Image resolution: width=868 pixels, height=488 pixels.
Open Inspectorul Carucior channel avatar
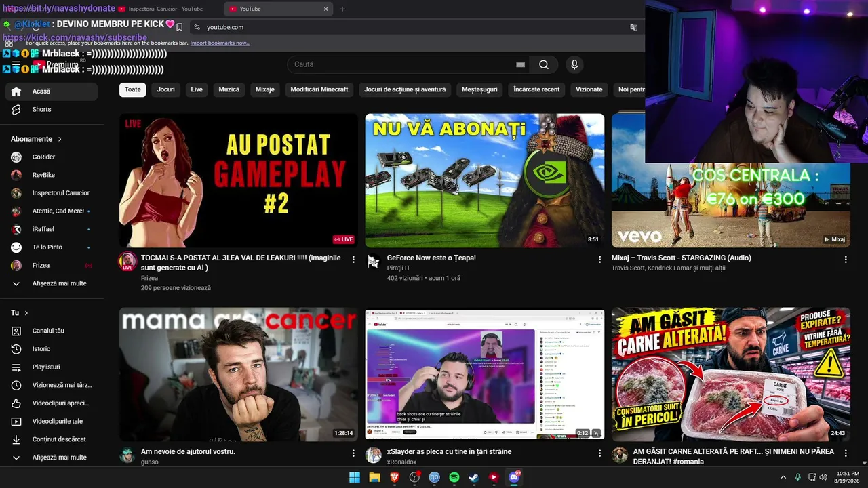[16, 193]
